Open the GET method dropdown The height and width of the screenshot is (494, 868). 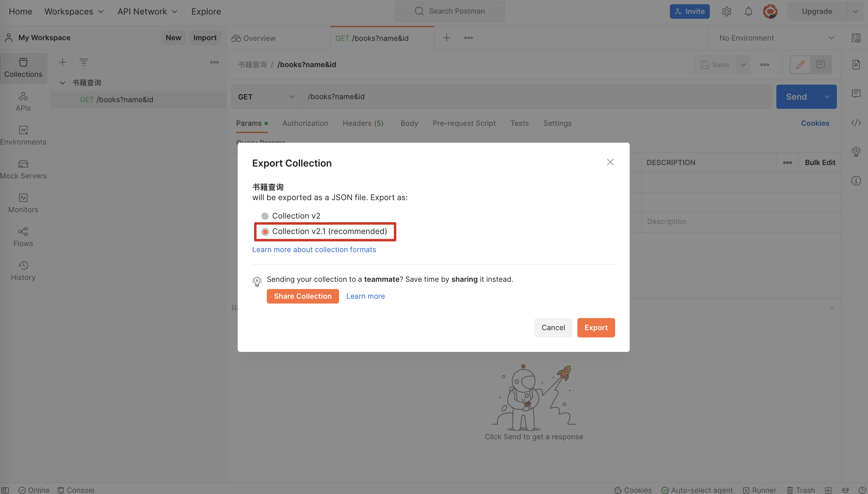coord(265,97)
